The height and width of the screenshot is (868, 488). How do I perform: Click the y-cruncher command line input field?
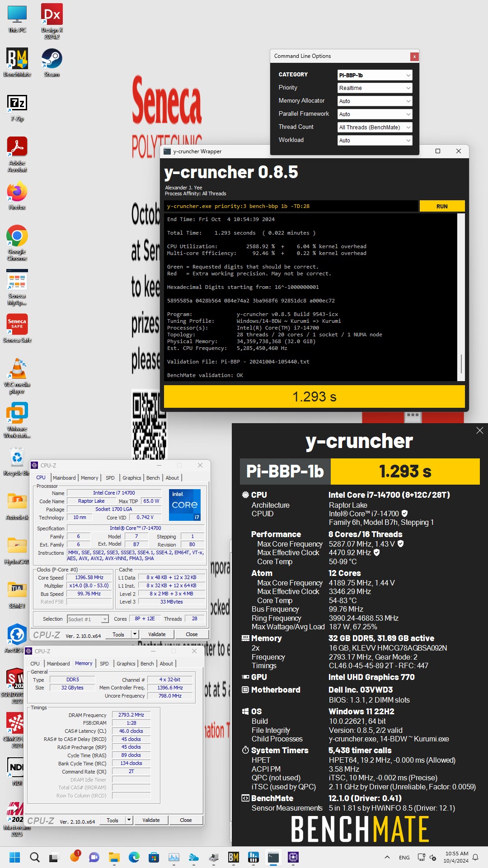point(291,206)
